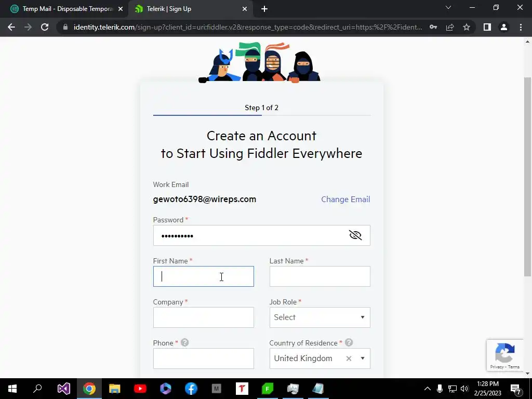532x399 pixels.
Task: Click the reCAPTCHA badge
Action: tap(505, 355)
